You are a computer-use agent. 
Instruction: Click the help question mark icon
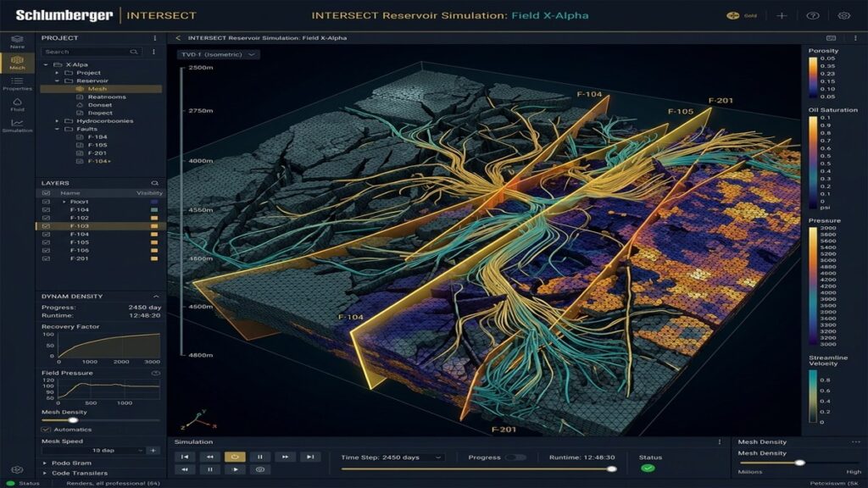tap(813, 15)
